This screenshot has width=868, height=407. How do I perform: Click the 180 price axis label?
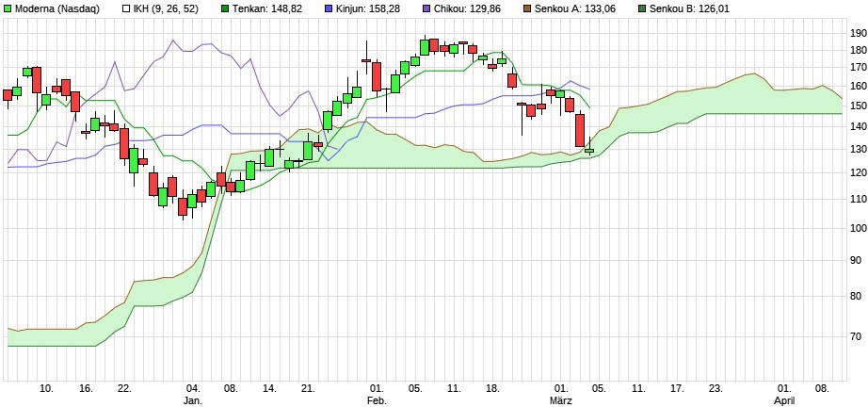(x=858, y=50)
